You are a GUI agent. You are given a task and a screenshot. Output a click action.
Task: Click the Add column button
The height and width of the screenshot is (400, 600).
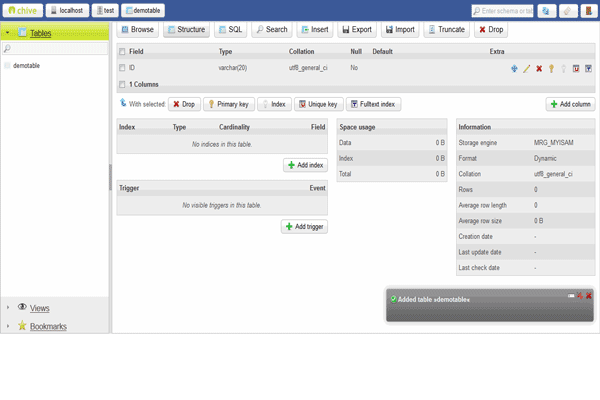coord(570,104)
